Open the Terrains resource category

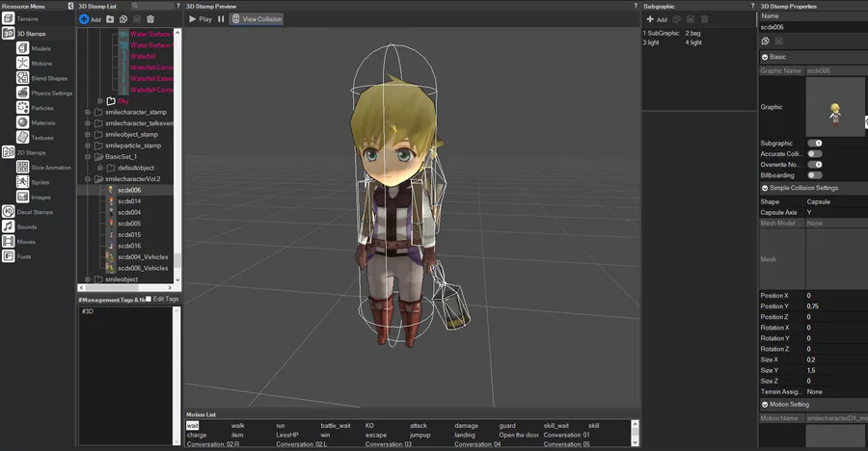click(9, 19)
